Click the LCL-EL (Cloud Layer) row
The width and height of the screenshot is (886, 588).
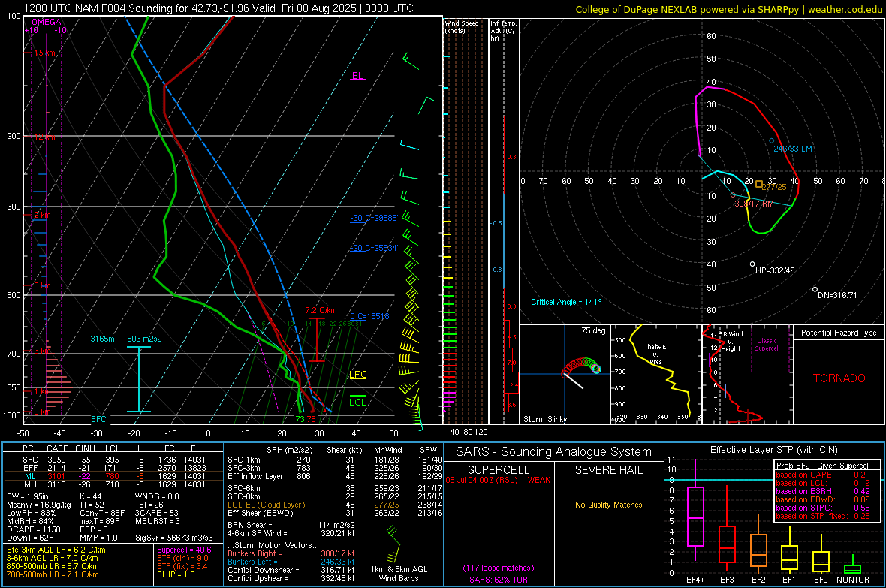tap(335, 505)
